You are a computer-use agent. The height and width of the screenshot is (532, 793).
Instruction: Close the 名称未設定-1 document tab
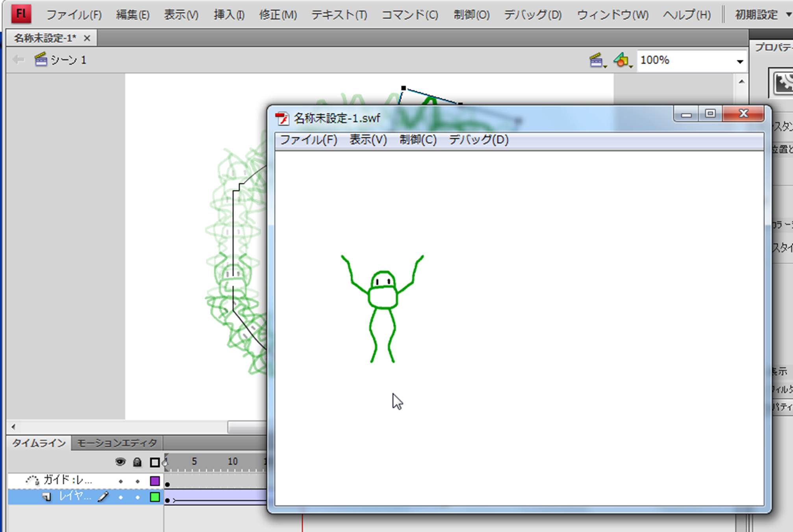coord(87,38)
